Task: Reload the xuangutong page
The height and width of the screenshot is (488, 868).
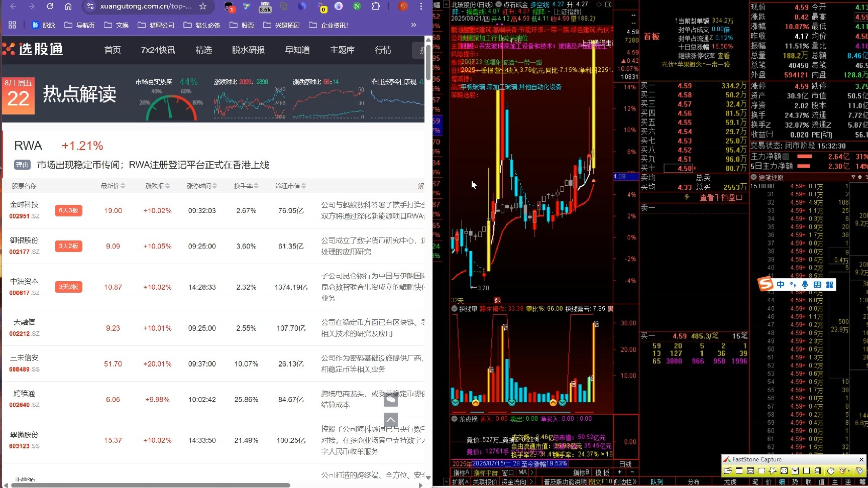Action: [x=50, y=6]
